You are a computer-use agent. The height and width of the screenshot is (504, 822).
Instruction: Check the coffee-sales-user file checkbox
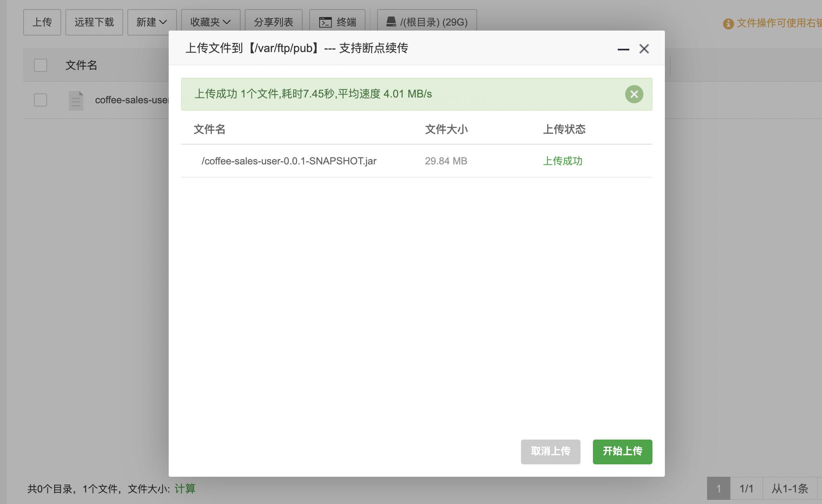pyautogui.click(x=41, y=100)
